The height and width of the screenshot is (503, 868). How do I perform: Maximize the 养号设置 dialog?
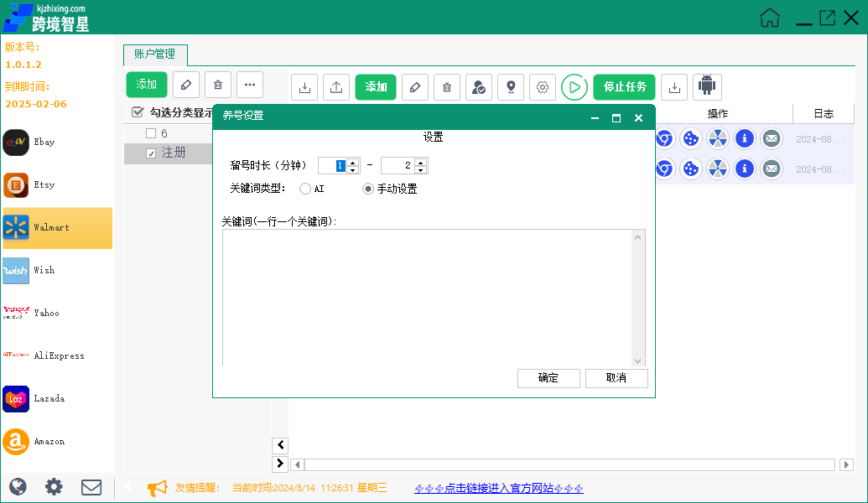coord(616,118)
